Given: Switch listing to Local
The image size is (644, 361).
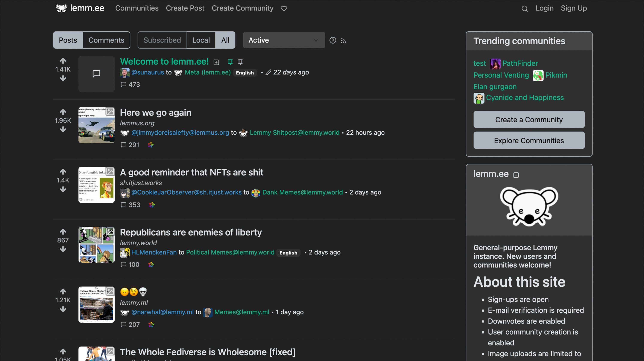Looking at the screenshot, I should pos(201,40).
